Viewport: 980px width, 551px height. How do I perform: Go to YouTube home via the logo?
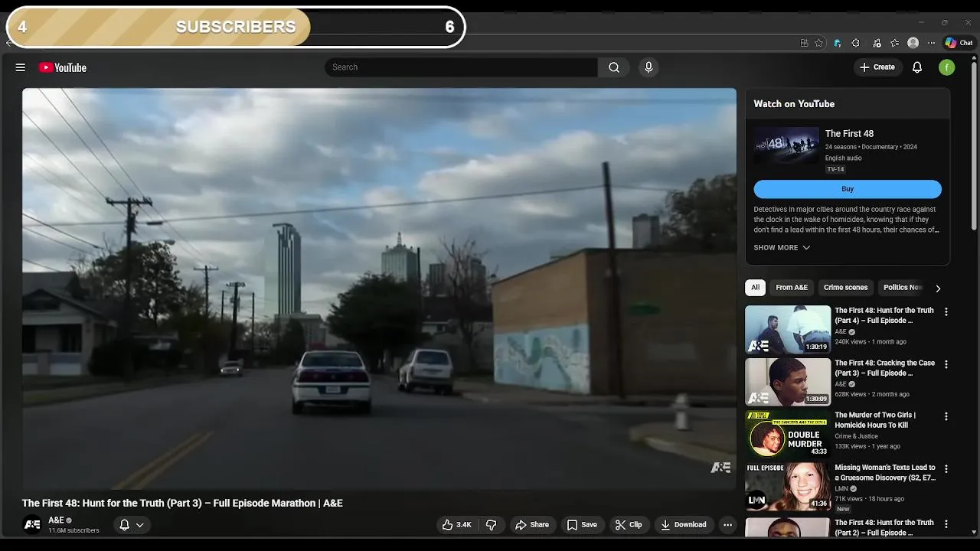[63, 67]
